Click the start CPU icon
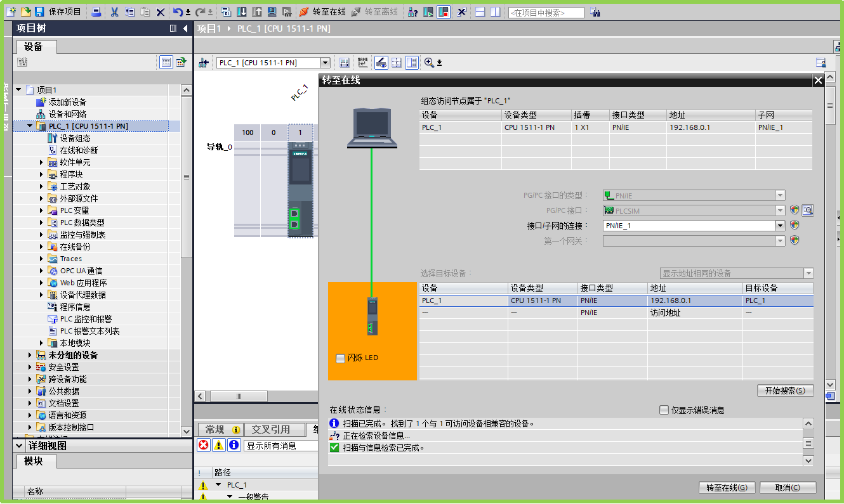The width and height of the screenshot is (844, 504). pos(428,11)
